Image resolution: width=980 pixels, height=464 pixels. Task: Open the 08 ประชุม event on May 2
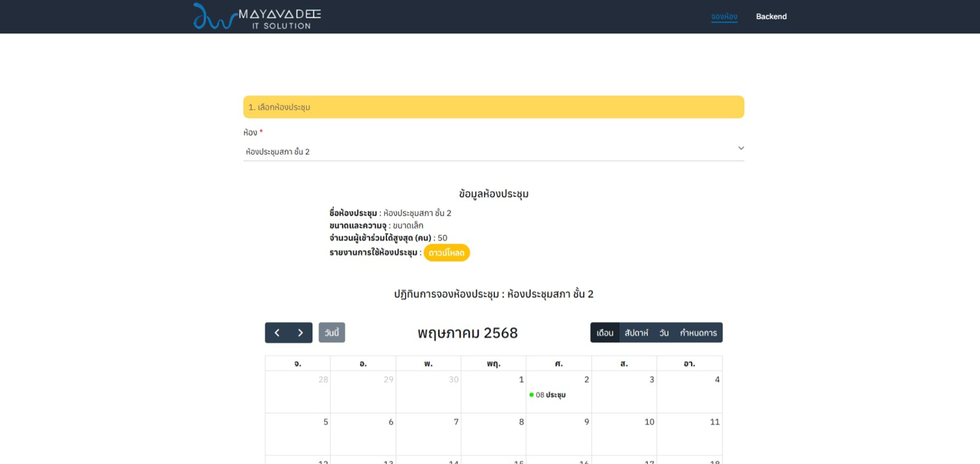coord(551,395)
